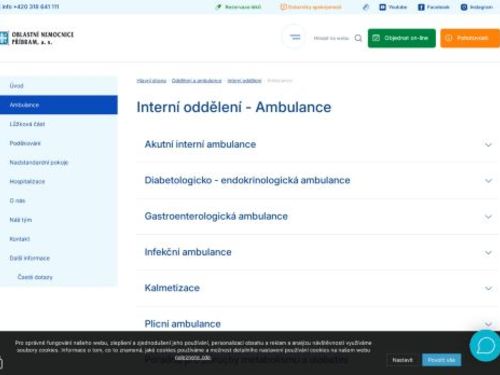The height and width of the screenshot is (375, 500).
Task: Open sidebar item below Lůžková část
Action: [x=59, y=143]
